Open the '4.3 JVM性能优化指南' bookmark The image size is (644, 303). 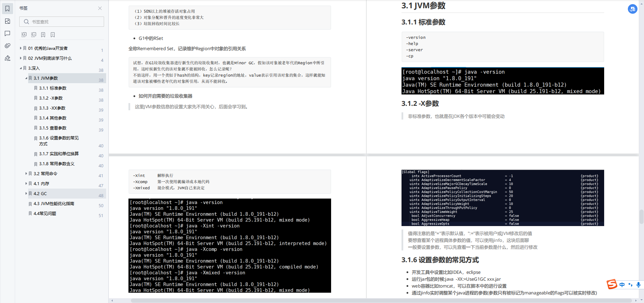(x=54, y=204)
